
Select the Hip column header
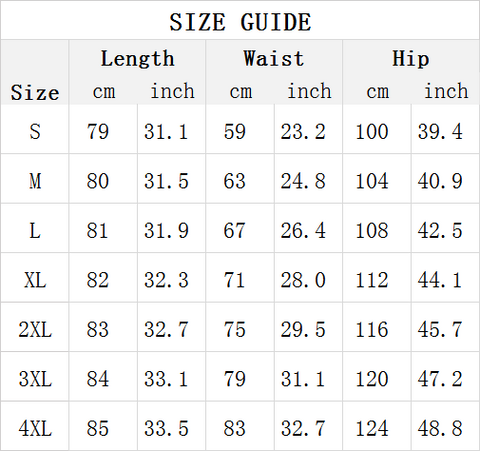click(411, 59)
